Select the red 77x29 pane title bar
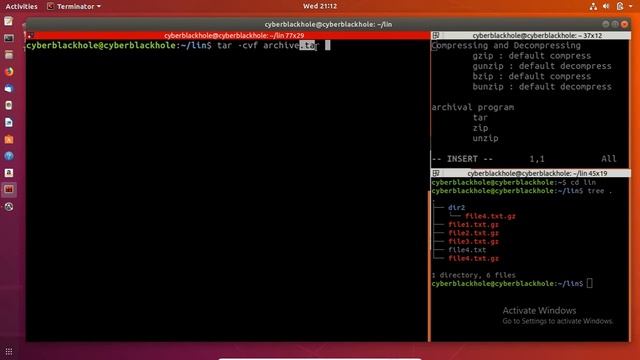 pyautogui.click(x=228, y=36)
